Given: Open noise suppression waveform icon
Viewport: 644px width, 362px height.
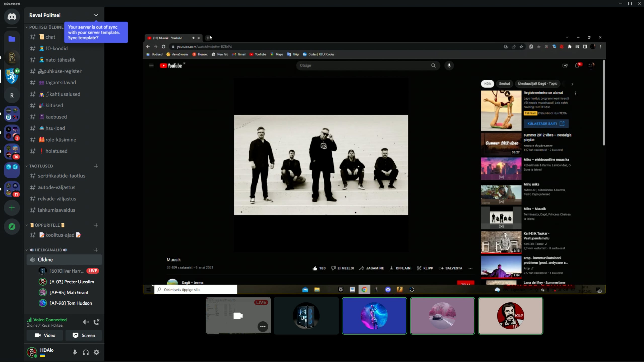Looking at the screenshot, I should click(86, 322).
